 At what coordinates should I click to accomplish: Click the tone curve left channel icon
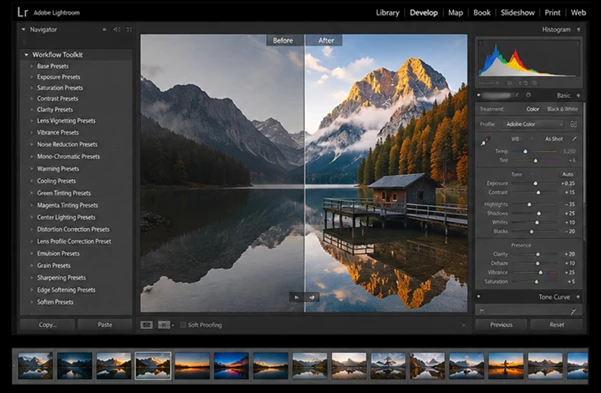tap(482, 311)
